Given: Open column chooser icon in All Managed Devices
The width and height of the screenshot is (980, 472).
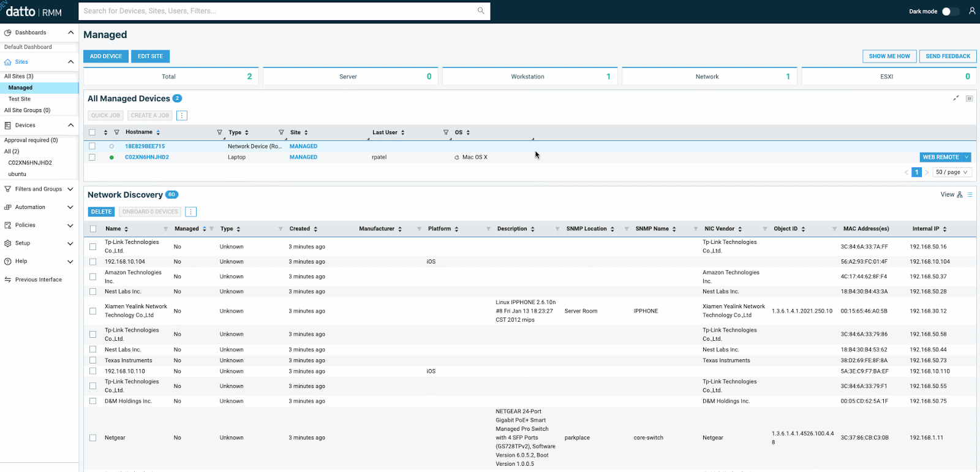Looking at the screenshot, I should pos(970,98).
